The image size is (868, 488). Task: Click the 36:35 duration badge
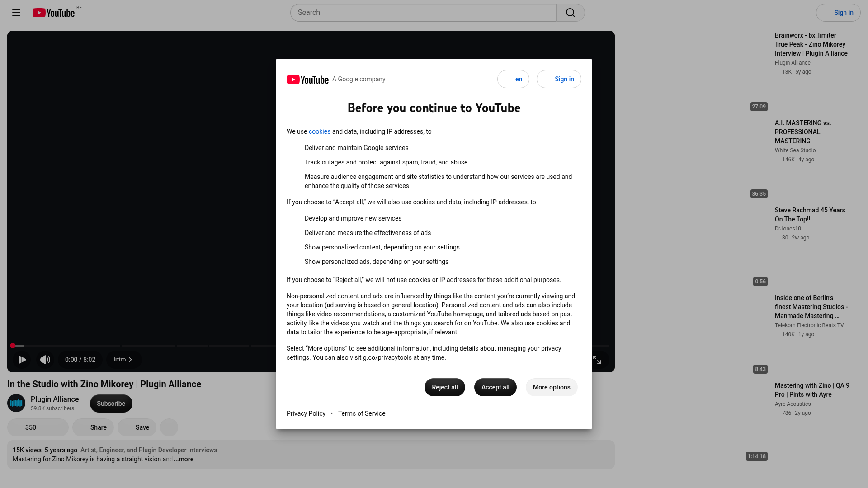coord(759,194)
